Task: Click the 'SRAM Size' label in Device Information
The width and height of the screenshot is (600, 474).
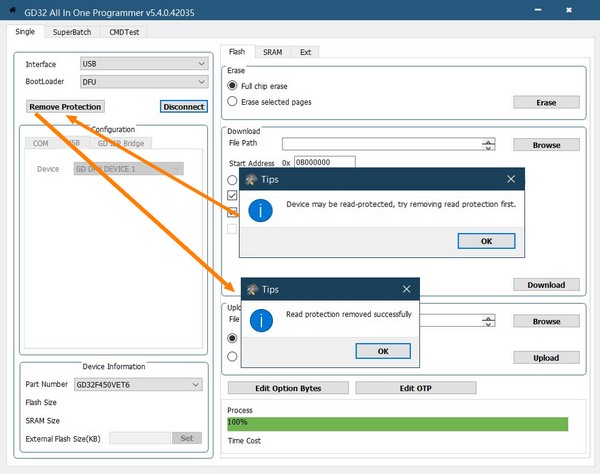Action: (42, 421)
